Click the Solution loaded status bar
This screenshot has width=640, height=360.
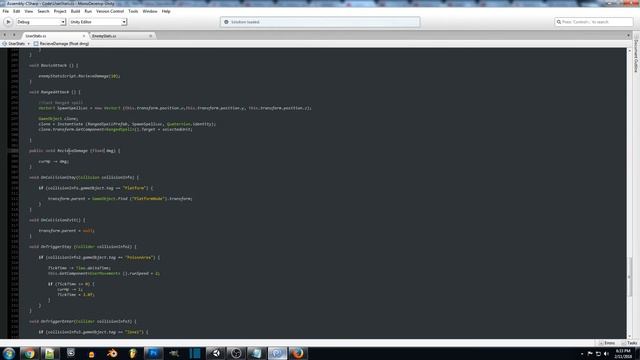point(320,22)
